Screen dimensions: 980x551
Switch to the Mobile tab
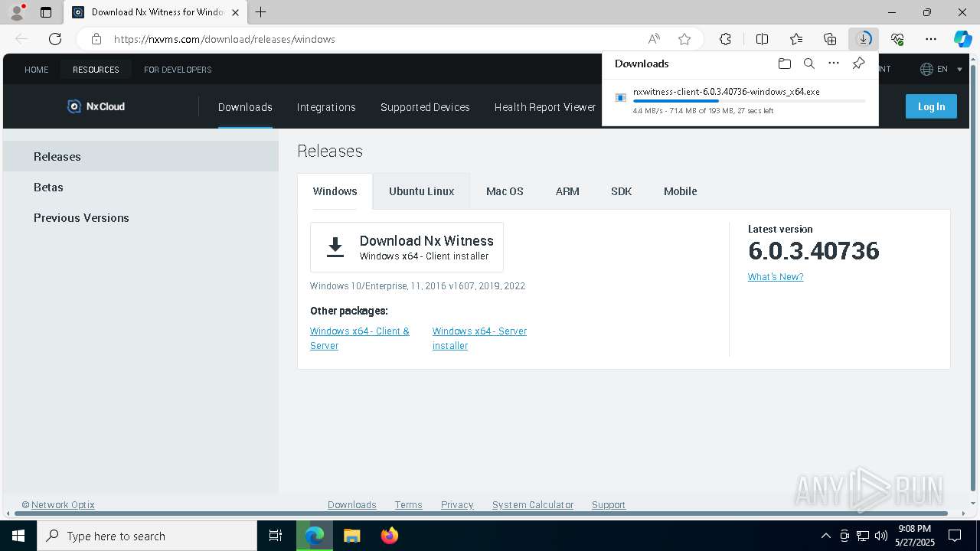[680, 191]
